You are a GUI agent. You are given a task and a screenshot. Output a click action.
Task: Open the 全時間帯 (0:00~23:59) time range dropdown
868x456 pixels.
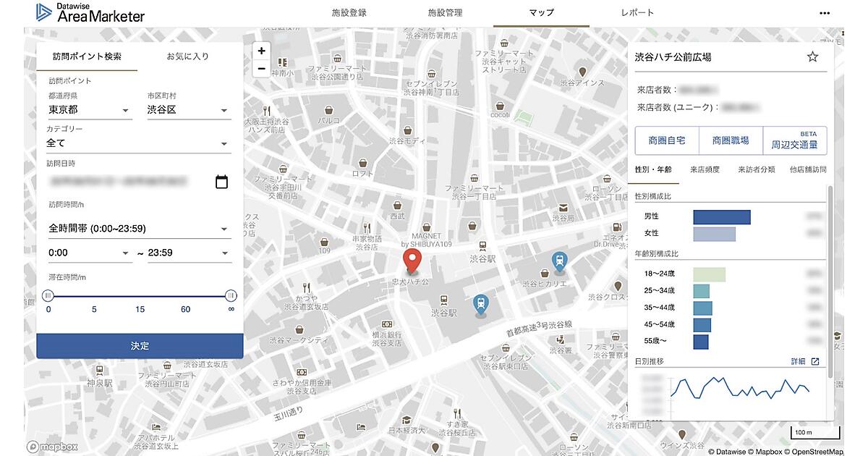(x=139, y=229)
